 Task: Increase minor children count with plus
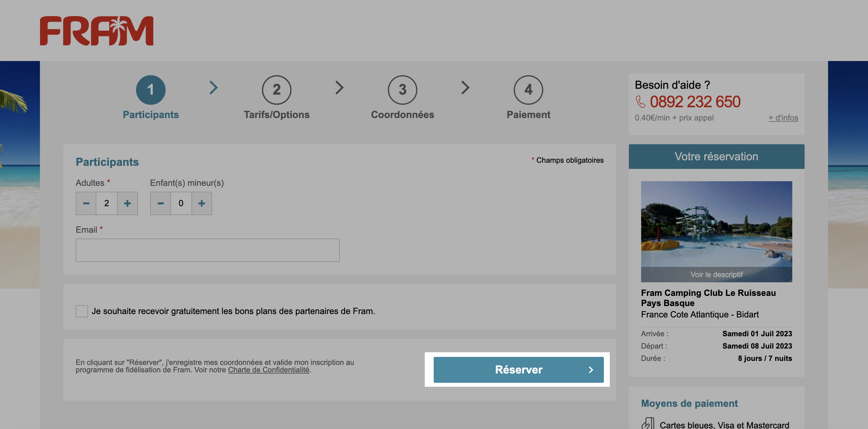click(x=202, y=203)
